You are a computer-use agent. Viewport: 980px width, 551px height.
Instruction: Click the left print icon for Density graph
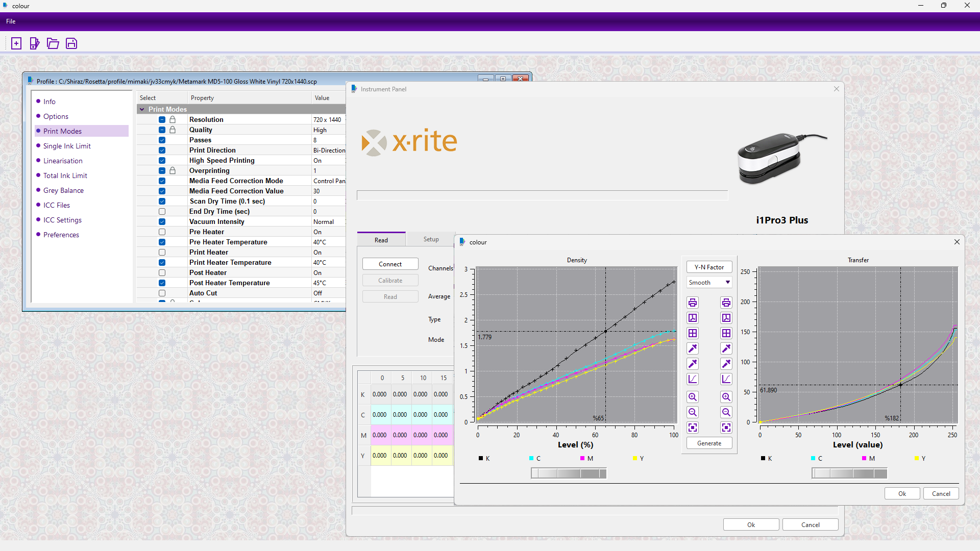[x=693, y=303]
